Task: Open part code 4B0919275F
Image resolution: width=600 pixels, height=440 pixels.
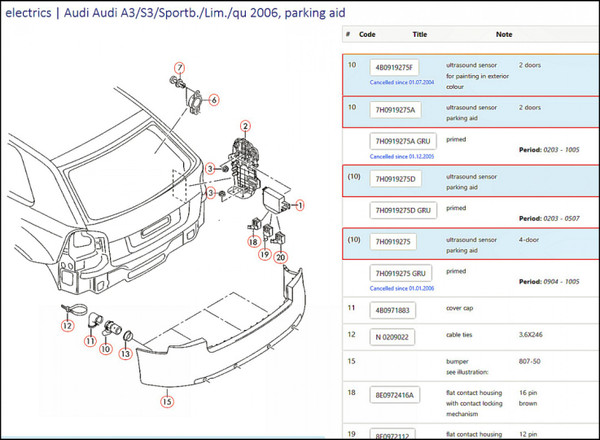Action: tap(398, 67)
